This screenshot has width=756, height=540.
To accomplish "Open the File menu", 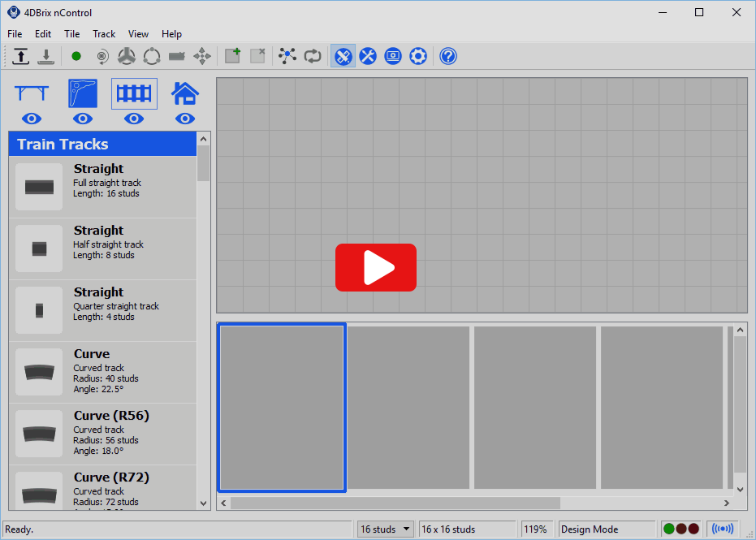I will point(15,34).
